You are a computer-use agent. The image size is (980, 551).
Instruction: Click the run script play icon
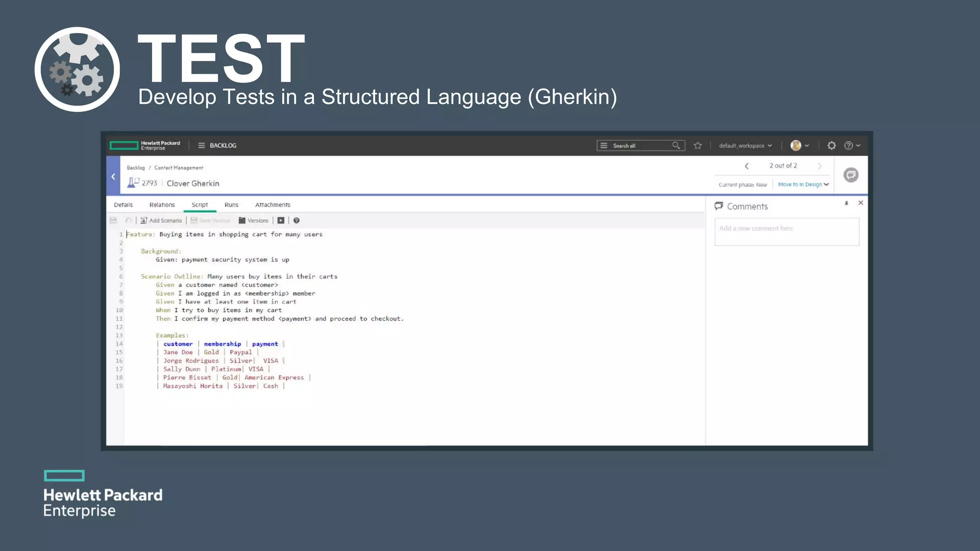click(281, 220)
